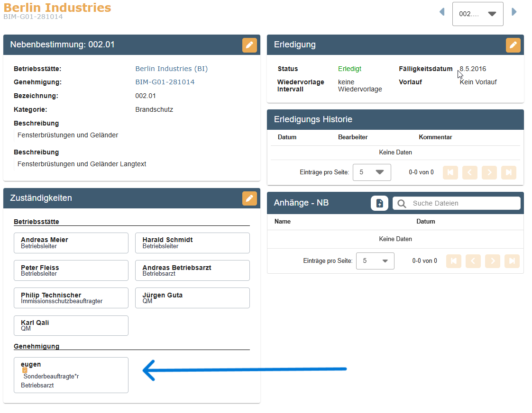Edit the Nebenbestimmung 002.01 panel
The width and height of the screenshot is (532, 413).
tap(249, 45)
